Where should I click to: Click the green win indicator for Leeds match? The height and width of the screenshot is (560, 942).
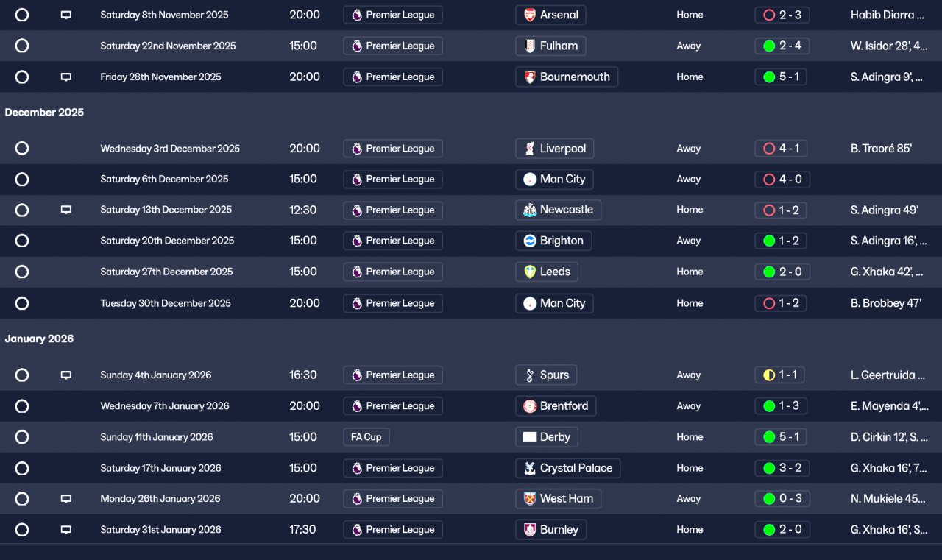tap(769, 272)
